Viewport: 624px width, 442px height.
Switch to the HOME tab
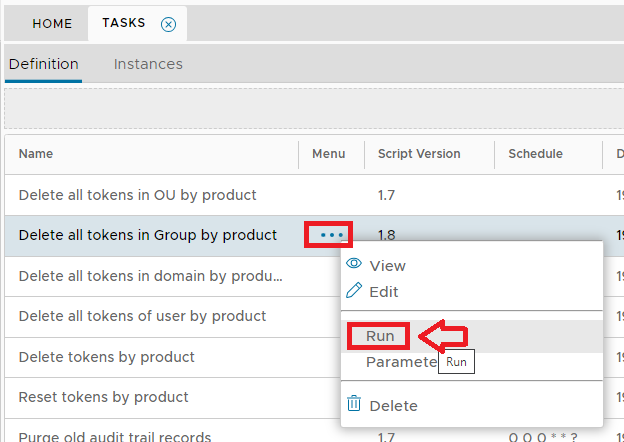(x=52, y=24)
